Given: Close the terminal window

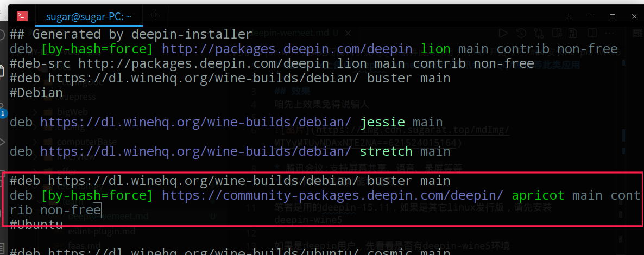Looking at the screenshot, I should coord(634,16).
